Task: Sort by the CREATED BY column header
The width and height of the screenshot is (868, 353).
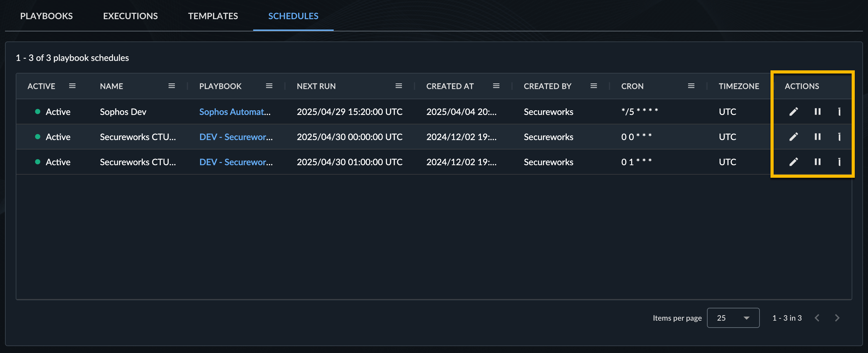Action: 548,86
